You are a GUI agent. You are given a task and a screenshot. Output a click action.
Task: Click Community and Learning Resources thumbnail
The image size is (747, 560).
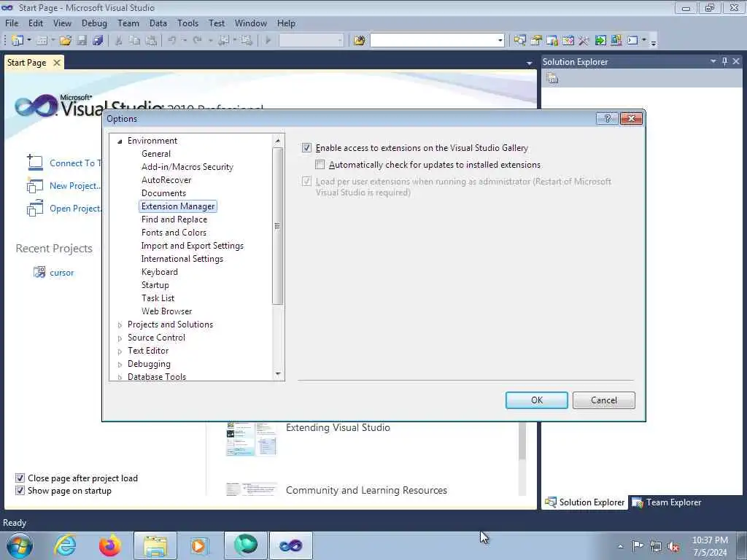(x=252, y=489)
